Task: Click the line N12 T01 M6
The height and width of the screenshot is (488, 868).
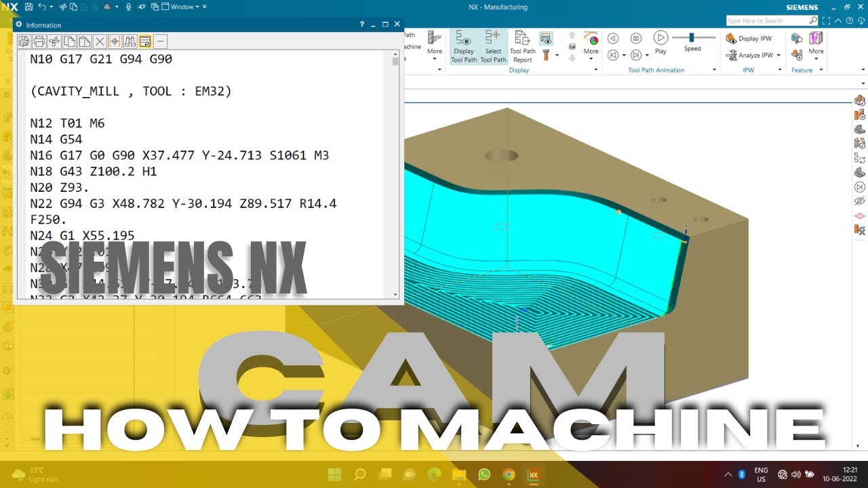Action: coord(67,123)
